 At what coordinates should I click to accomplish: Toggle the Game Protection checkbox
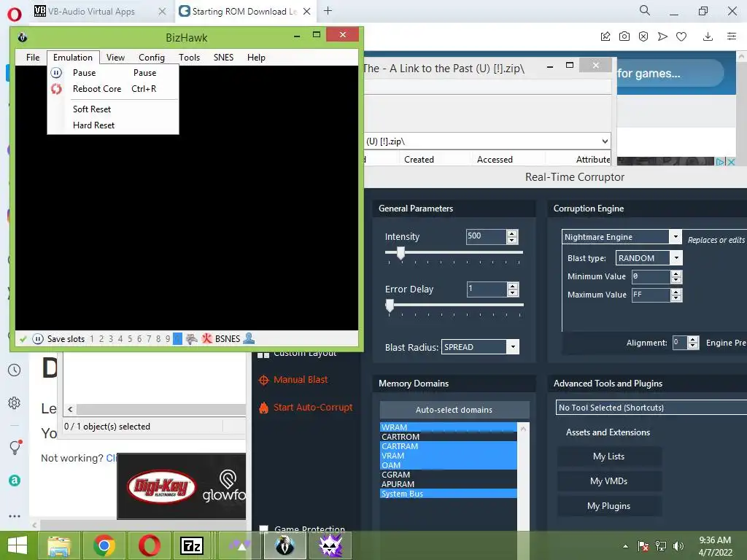[x=263, y=529]
